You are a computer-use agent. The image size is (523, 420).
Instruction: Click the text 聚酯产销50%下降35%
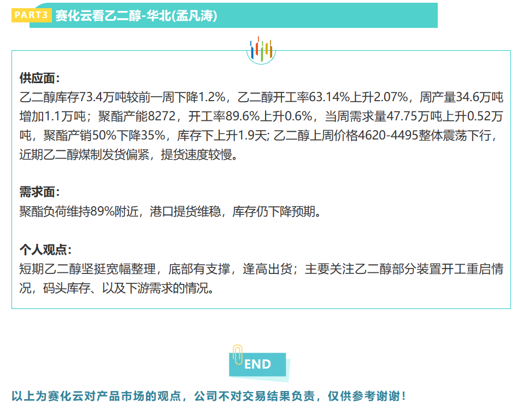(x=104, y=135)
